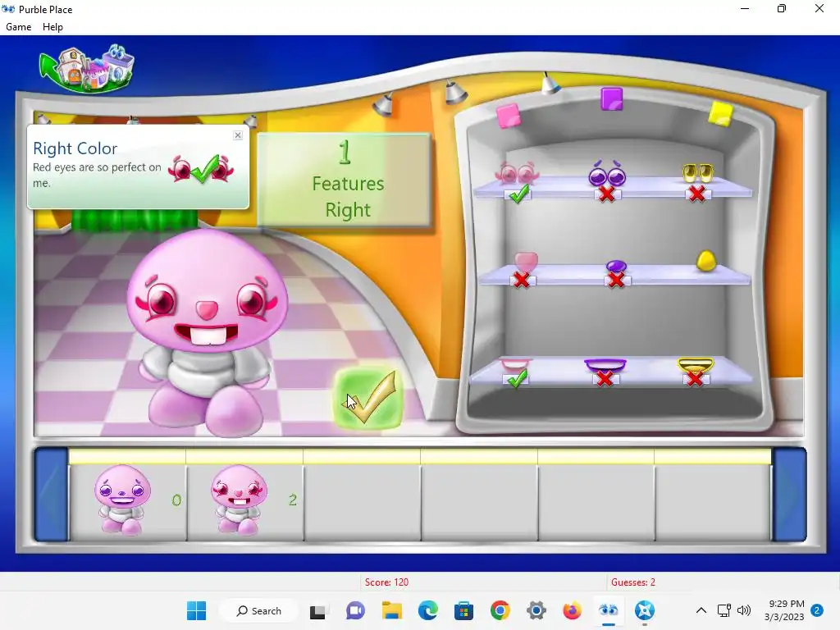The height and width of the screenshot is (630, 840).
Task: View first guess thumbnail scoring 0
Action: 123,500
